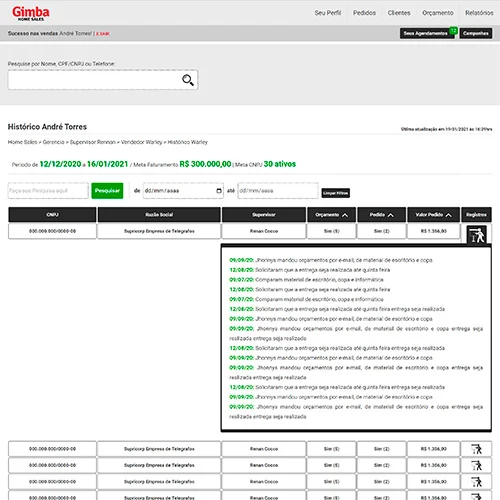Click the green notification badge on Seus Agendamentos
The height and width of the screenshot is (500, 500).
coord(453,30)
